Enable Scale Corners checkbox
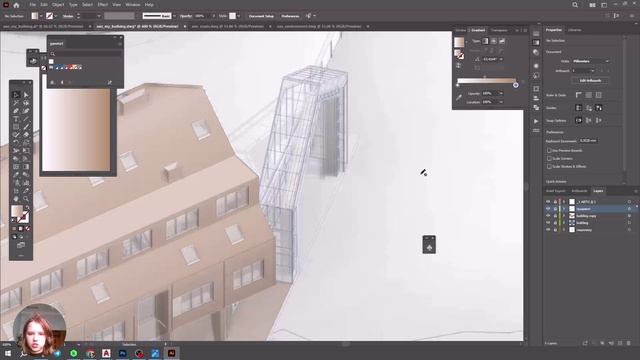The height and width of the screenshot is (360, 640). [549, 158]
